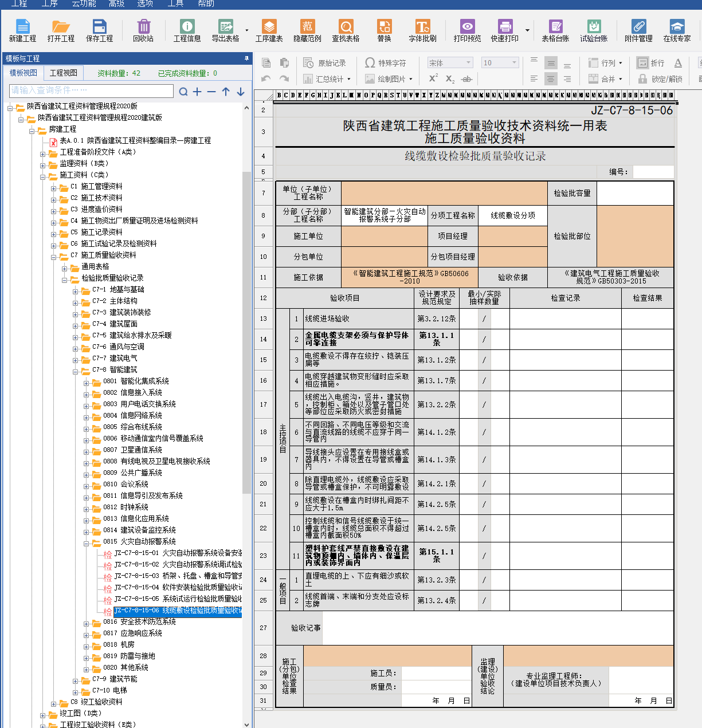
Task: Toggle 折行 word wrap
Action: [651, 63]
